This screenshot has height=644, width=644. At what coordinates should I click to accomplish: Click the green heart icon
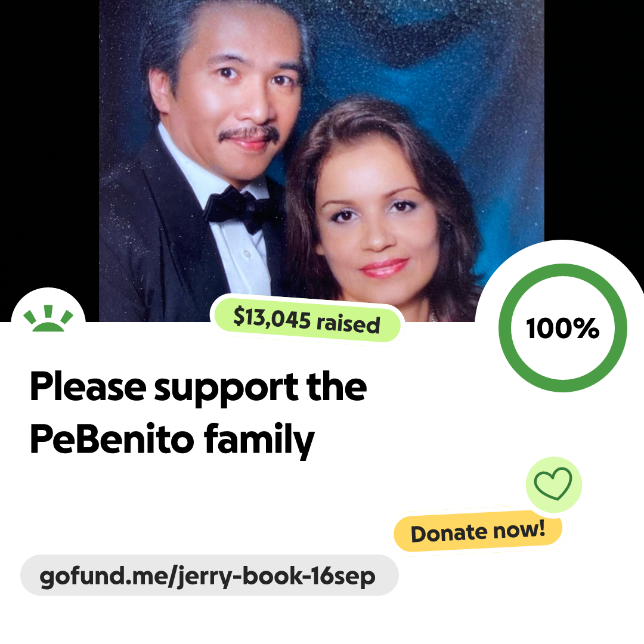pyautogui.click(x=553, y=484)
